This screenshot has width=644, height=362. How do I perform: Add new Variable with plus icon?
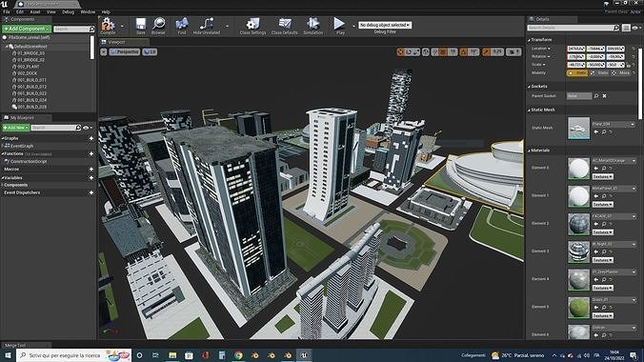[x=91, y=178]
